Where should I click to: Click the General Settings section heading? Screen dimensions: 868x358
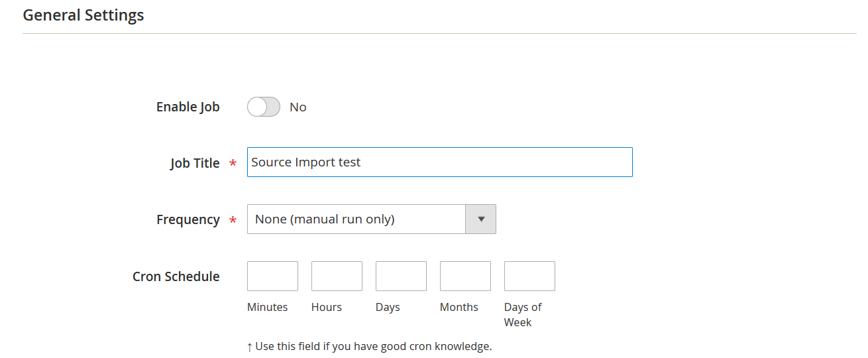[x=83, y=15]
